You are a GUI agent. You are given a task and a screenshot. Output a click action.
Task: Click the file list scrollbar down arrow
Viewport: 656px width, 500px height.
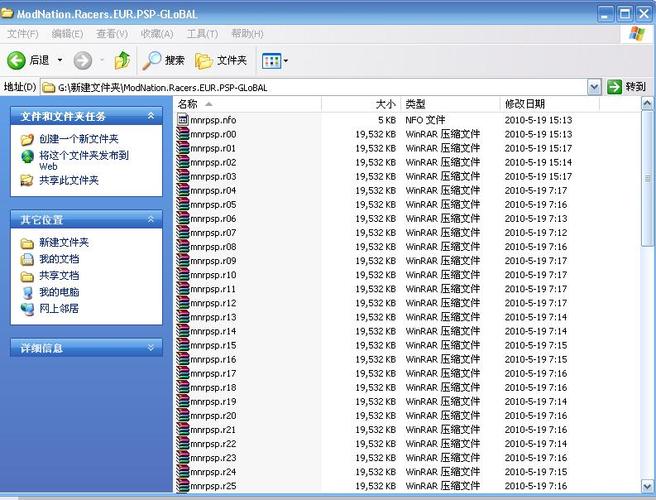pyautogui.click(x=647, y=486)
